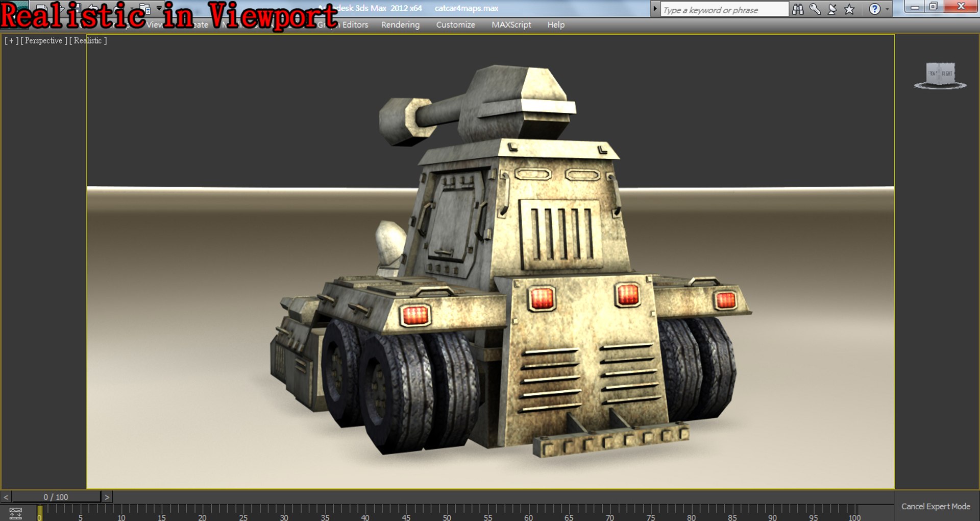The image size is (980, 521).
Task: Click the Help question mark icon
Action: (x=875, y=9)
